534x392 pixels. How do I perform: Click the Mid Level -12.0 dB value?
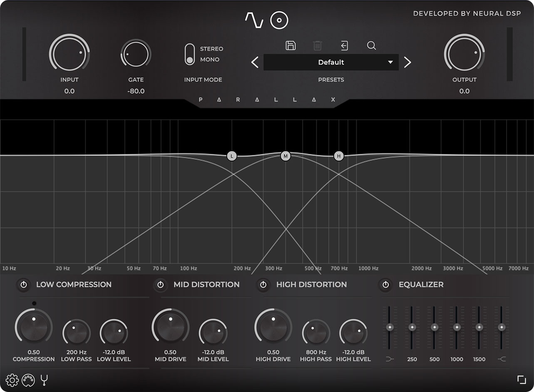[x=213, y=352]
